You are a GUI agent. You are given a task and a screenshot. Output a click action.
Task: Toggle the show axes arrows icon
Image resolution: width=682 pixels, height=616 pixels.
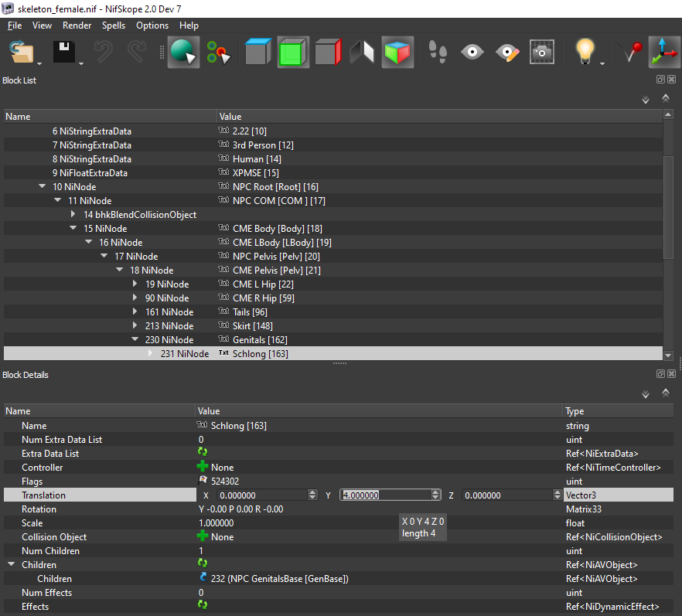pos(664,52)
